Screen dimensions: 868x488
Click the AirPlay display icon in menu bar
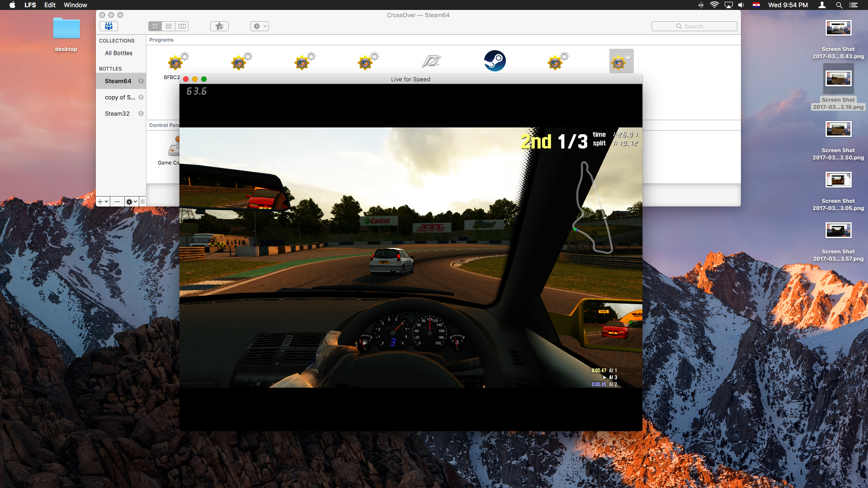tap(728, 5)
